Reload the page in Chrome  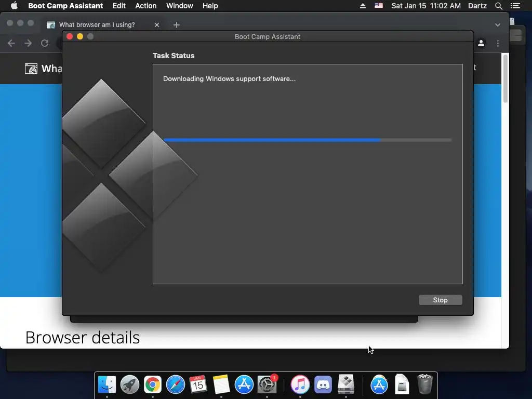[45, 43]
